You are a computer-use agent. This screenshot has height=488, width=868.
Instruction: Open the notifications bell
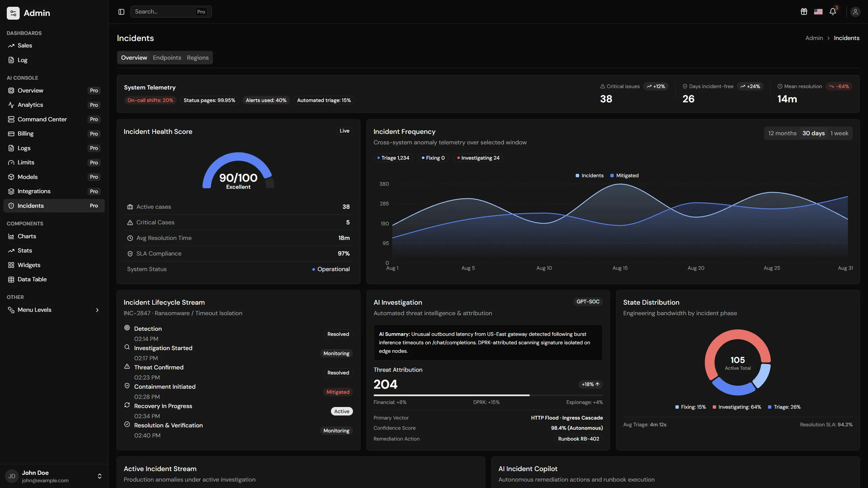click(833, 12)
